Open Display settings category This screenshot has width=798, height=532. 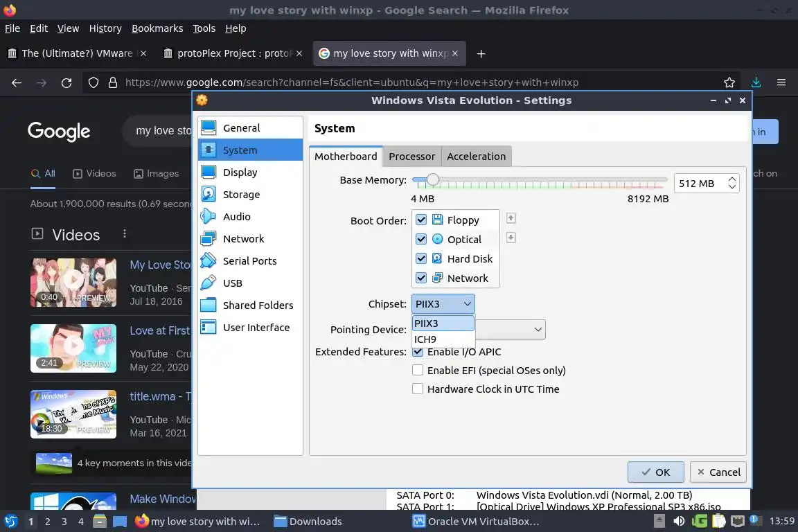[x=250, y=172]
